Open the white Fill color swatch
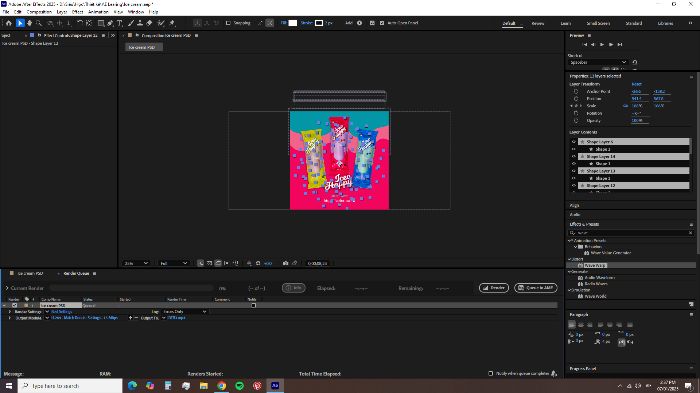Screen dimensions: 700x393 tap(293, 23)
